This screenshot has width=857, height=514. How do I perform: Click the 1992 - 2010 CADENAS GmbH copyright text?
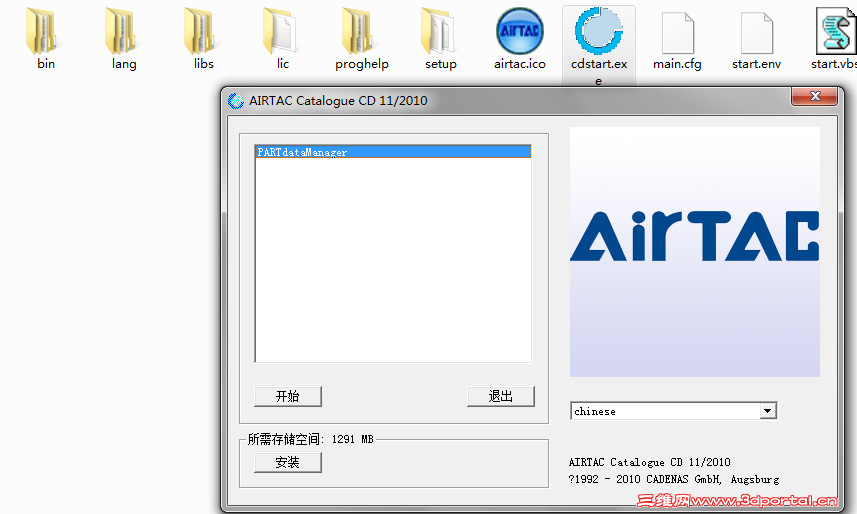point(674,480)
